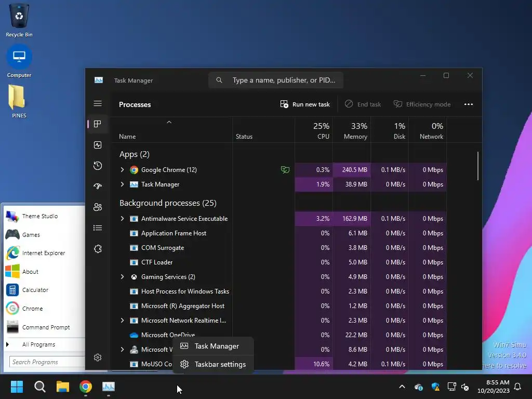
Task: Click the Windows Security tray icon
Action: 435,387
